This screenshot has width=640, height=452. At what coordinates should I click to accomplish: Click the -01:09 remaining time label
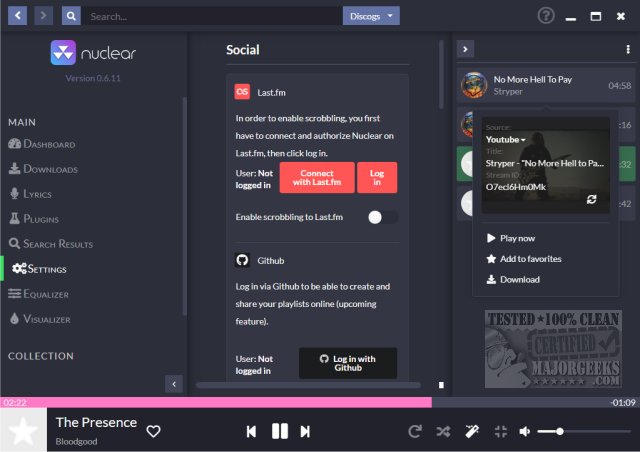coord(622,403)
